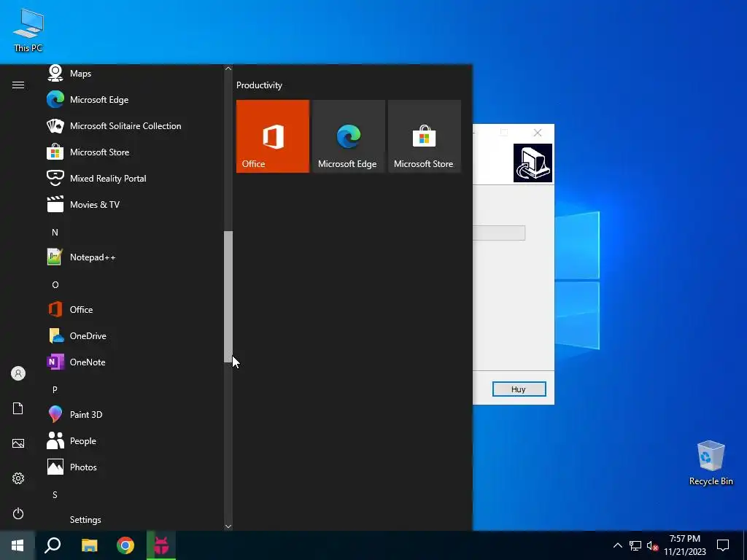
Task: Launch Microsoft Edge from the app list
Action: pos(133,99)
